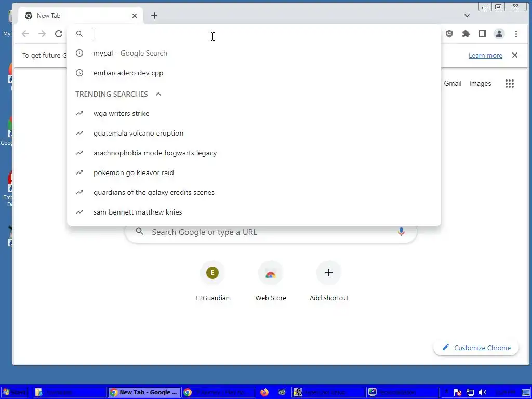Launch the Firefox taskbar icon

(x=264, y=392)
